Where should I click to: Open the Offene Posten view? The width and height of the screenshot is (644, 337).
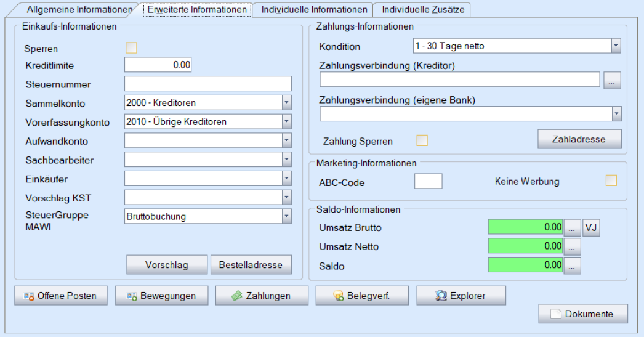click(61, 296)
